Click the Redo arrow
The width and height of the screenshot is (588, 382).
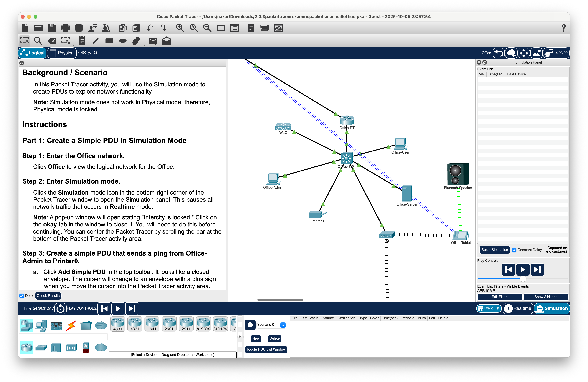click(163, 28)
